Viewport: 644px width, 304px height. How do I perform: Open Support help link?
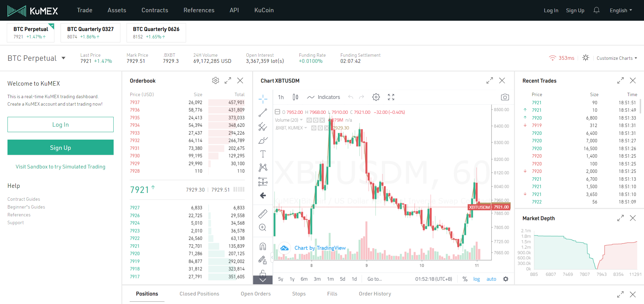pos(16,222)
